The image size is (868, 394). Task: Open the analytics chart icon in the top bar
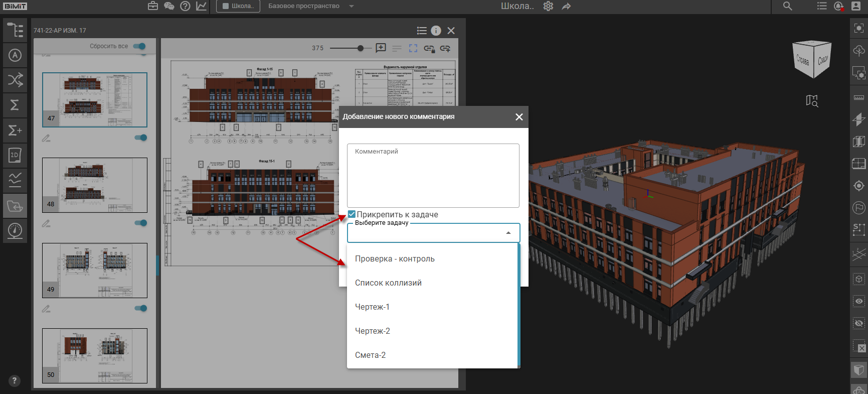click(x=201, y=6)
